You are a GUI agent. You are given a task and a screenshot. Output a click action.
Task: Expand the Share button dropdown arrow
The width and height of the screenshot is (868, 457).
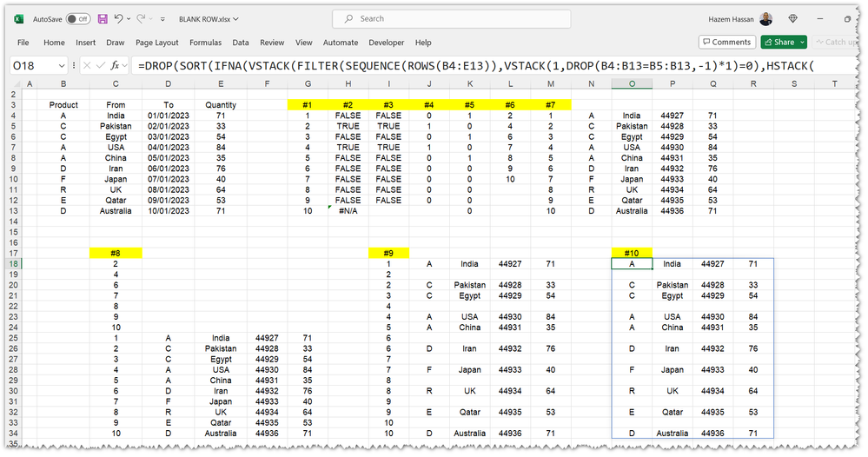point(802,42)
